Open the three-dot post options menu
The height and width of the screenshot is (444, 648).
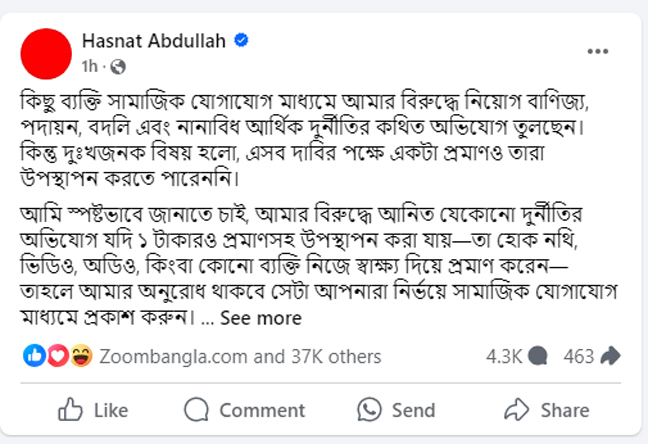[598, 51]
